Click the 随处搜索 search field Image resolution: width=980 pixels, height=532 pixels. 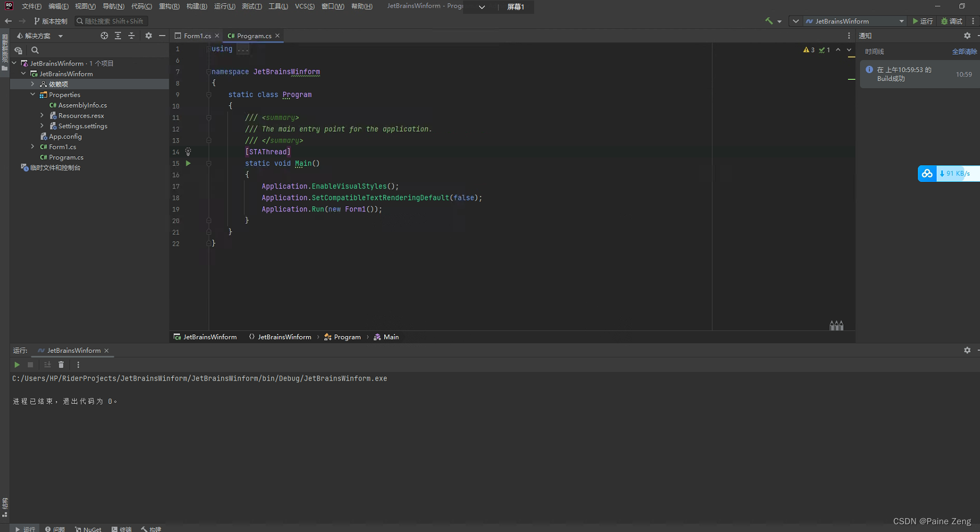[111, 21]
